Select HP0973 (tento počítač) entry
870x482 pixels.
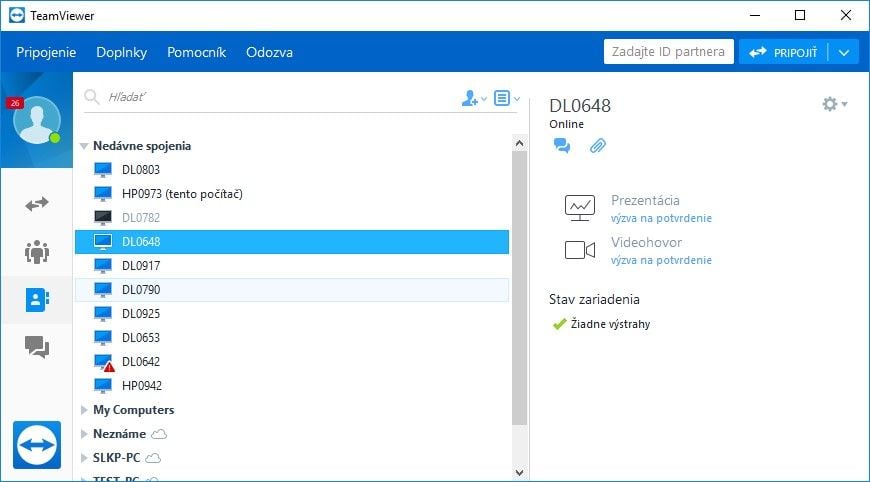click(x=292, y=194)
